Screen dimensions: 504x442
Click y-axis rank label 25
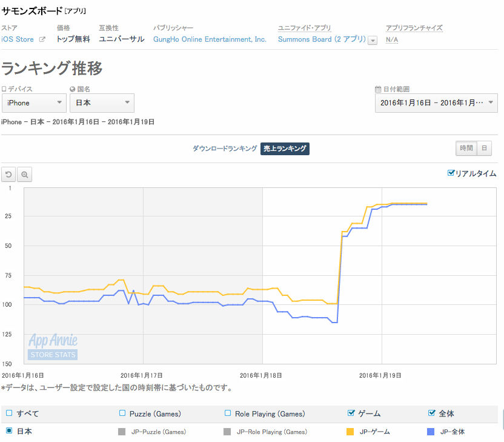coord(8,216)
